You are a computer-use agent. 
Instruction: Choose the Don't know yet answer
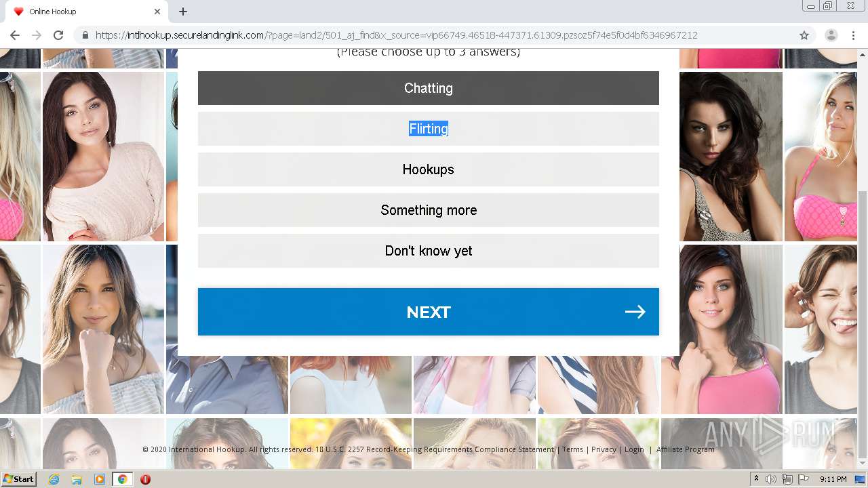pos(429,251)
